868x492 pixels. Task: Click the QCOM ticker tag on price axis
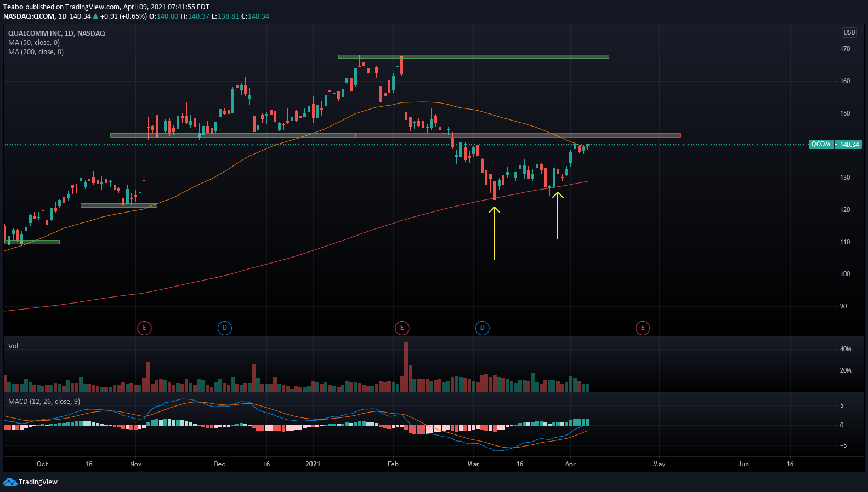[821, 145]
